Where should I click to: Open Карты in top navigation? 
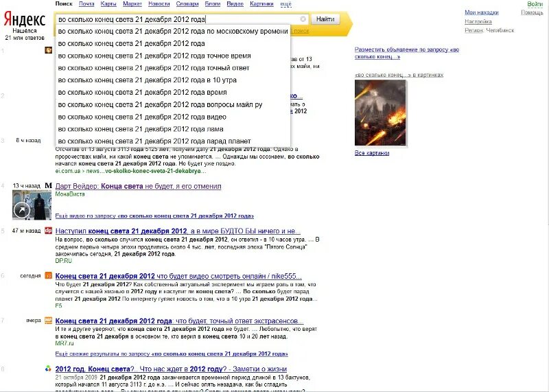[108, 4]
